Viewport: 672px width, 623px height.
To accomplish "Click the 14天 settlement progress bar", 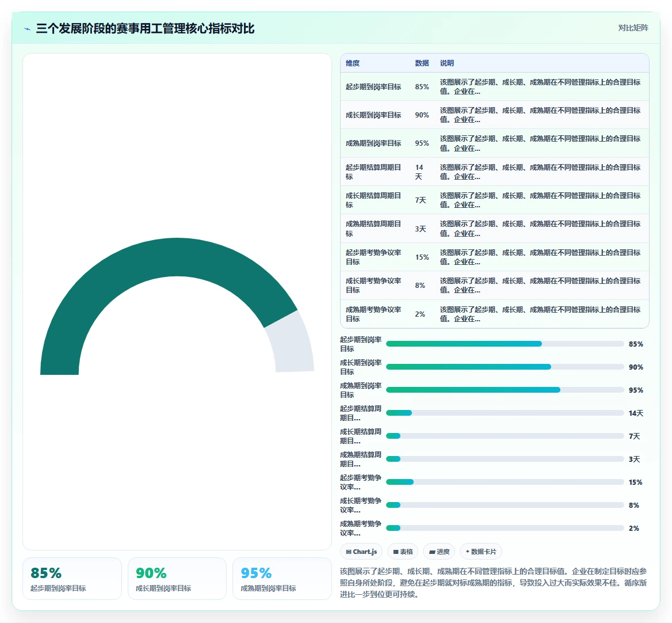I will pos(505,413).
